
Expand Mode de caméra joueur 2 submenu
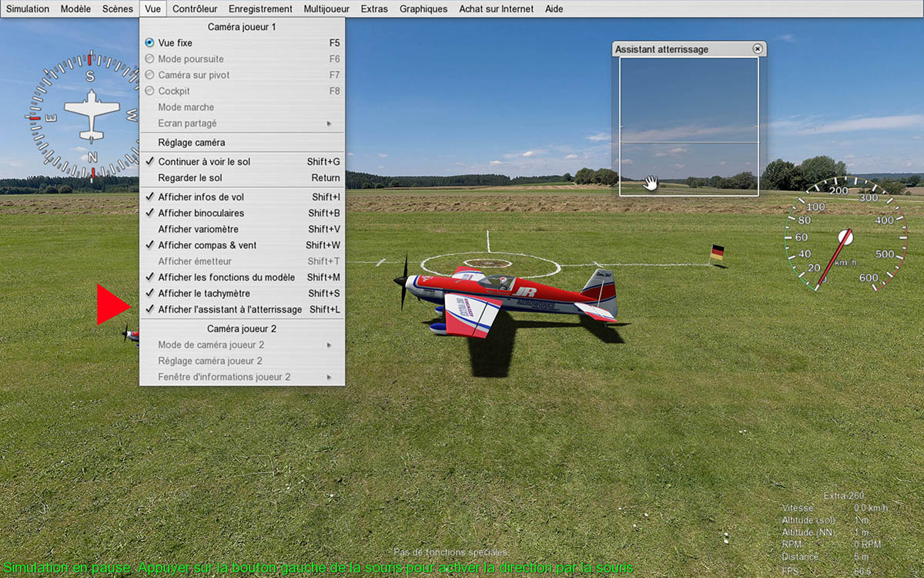pos(329,345)
